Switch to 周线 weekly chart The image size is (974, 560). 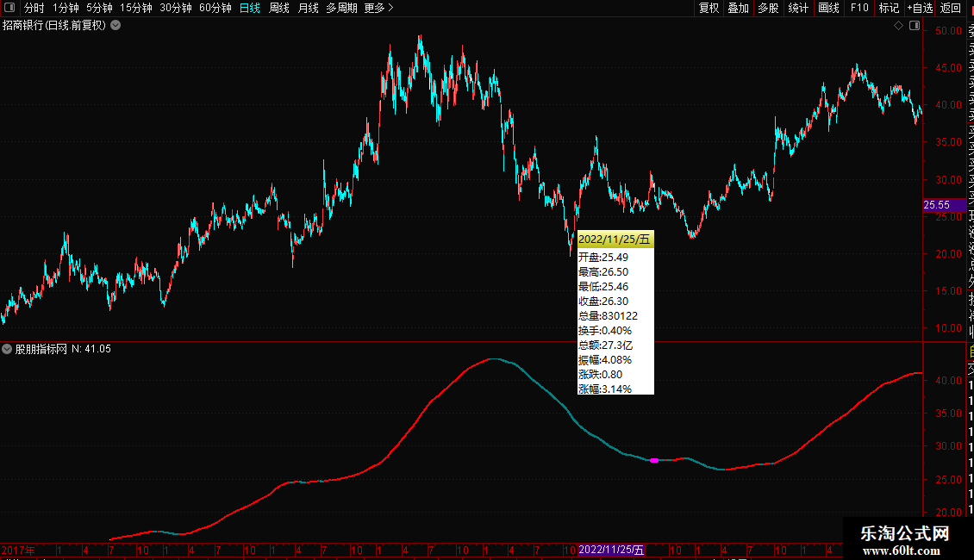(x=278, y=8)
